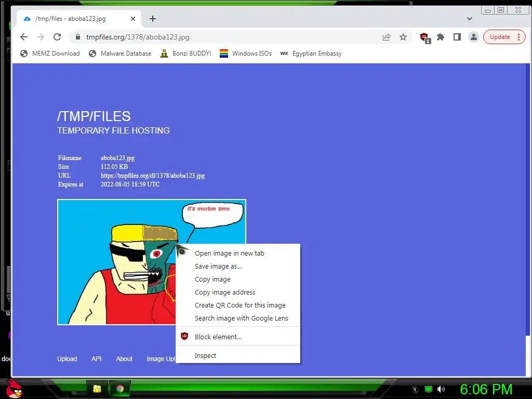Viewport: 532px width, 399px height.
Task: Reload the current page
Action: [x=57, y=37]
